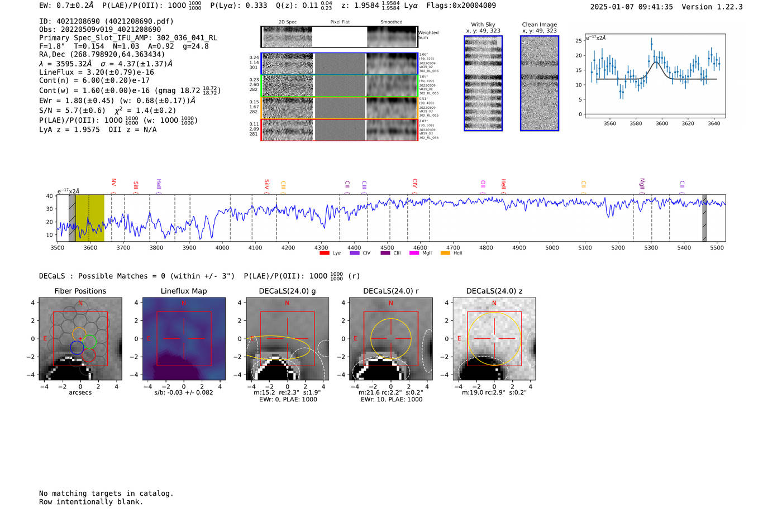Open the DECaLS(24.0) r image
The width and height of the screenshot is (782, 532).
(x=390, y=339)
